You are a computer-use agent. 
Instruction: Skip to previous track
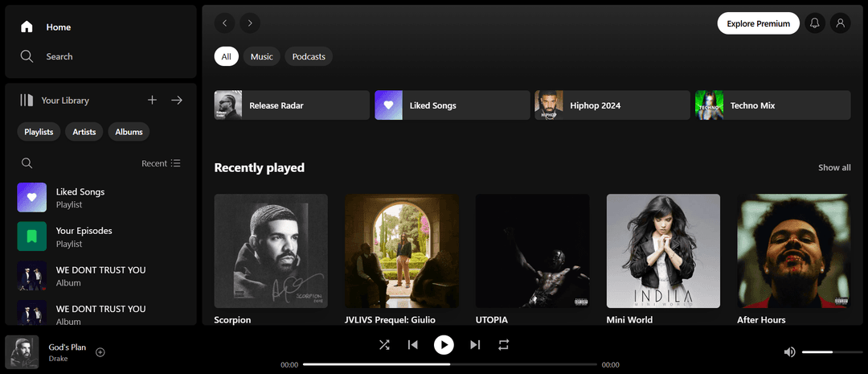(x=413, y=344)
